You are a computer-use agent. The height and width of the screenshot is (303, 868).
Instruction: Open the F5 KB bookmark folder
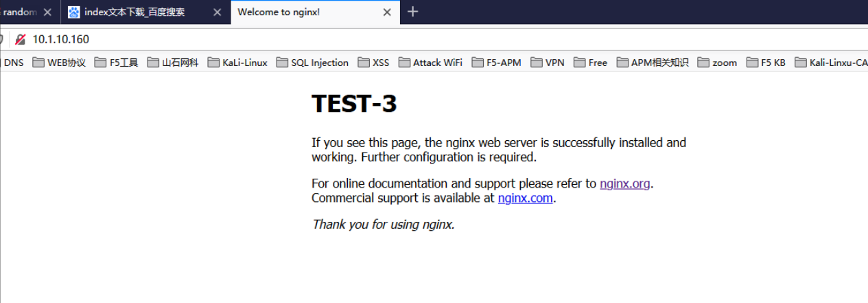[766, 63]
